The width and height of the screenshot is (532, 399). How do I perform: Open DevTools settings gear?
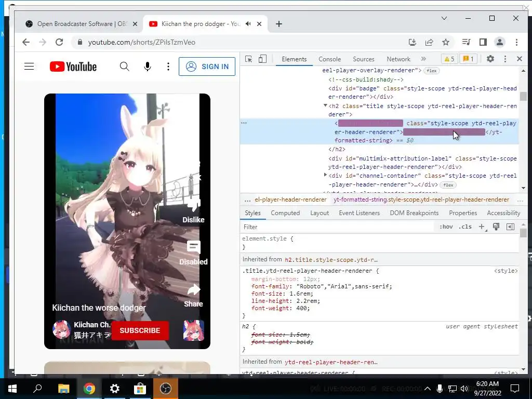point(490,59)
